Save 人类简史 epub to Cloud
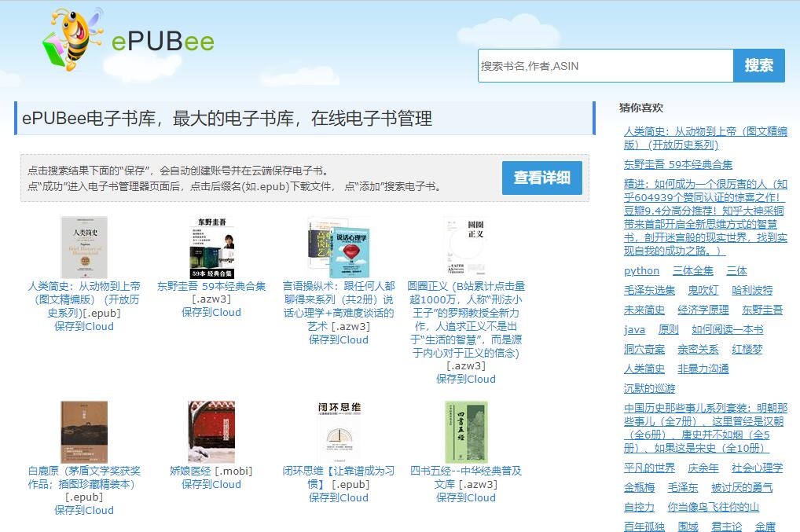 pyautogui.click(x=84, y=326)
